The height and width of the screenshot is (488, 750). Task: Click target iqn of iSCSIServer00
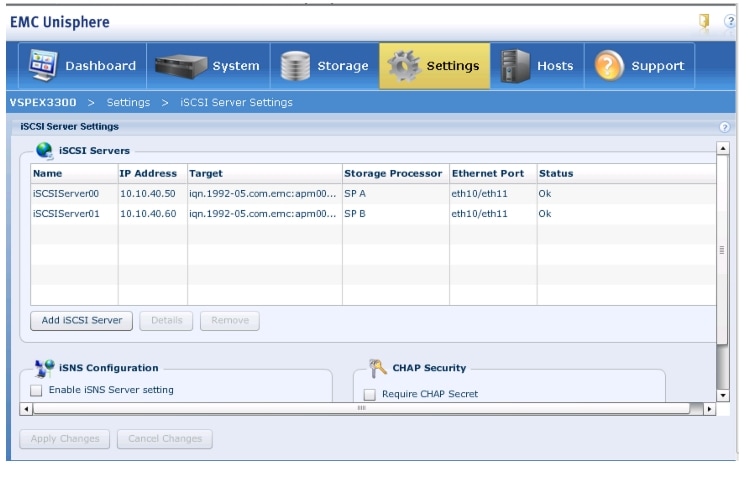pos(263,194)
